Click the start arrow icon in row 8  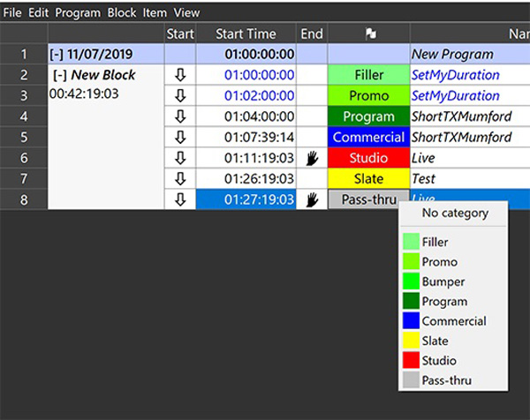click(180, 199)
